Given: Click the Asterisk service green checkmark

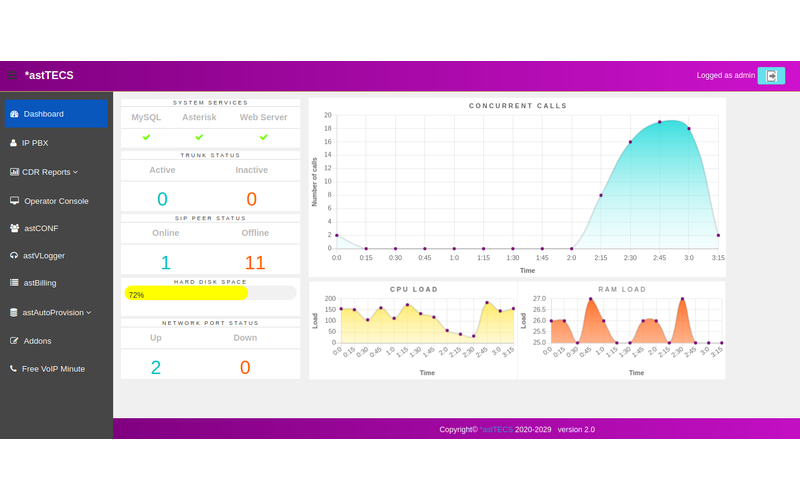Looking at the screenshot, I should tap(199, 137).
